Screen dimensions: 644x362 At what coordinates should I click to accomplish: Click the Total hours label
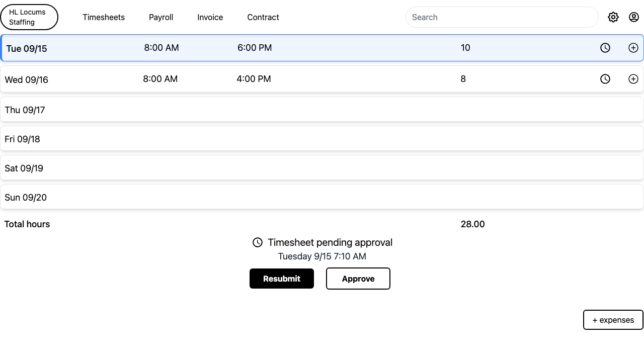pos(27,224)
